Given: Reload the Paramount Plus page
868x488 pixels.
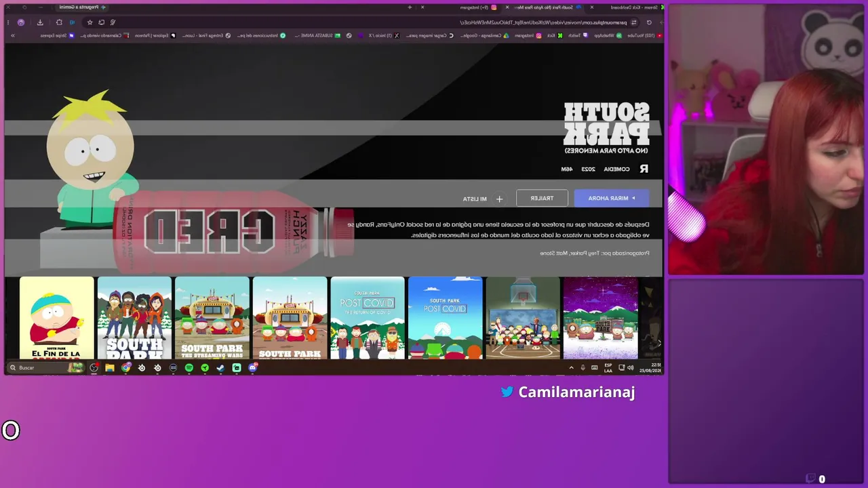Looking at the screenshot, I should (649, 22).
